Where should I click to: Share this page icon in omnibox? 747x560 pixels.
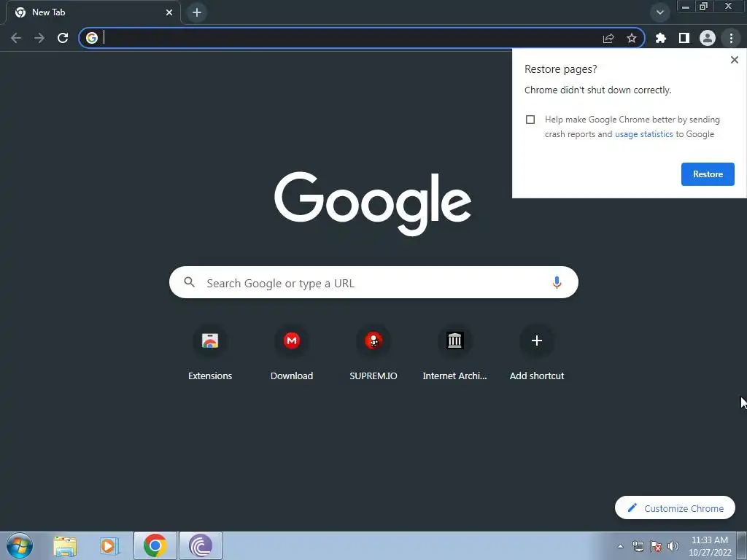[x=608, y=38]
